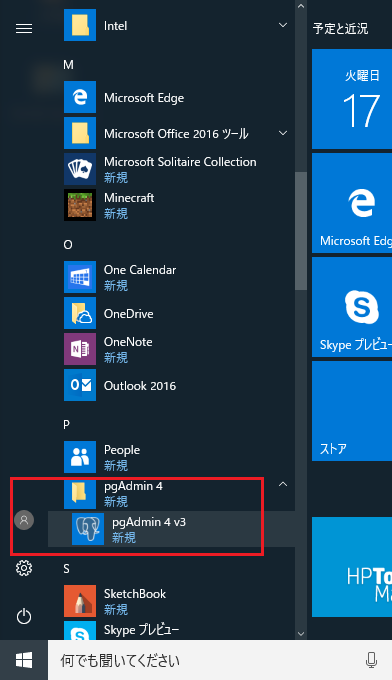
Task: Click the Windows Start button
Action: click(24, 660)
